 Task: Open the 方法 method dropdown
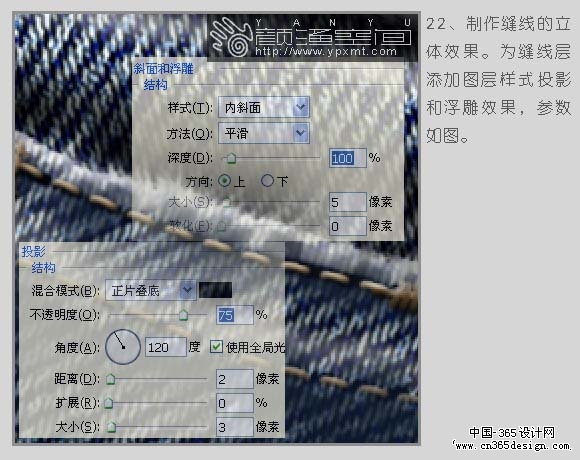[x=264, y=133]
